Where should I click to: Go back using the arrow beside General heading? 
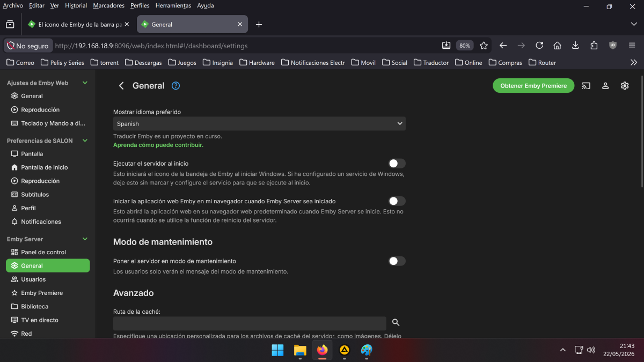[121, 86]
